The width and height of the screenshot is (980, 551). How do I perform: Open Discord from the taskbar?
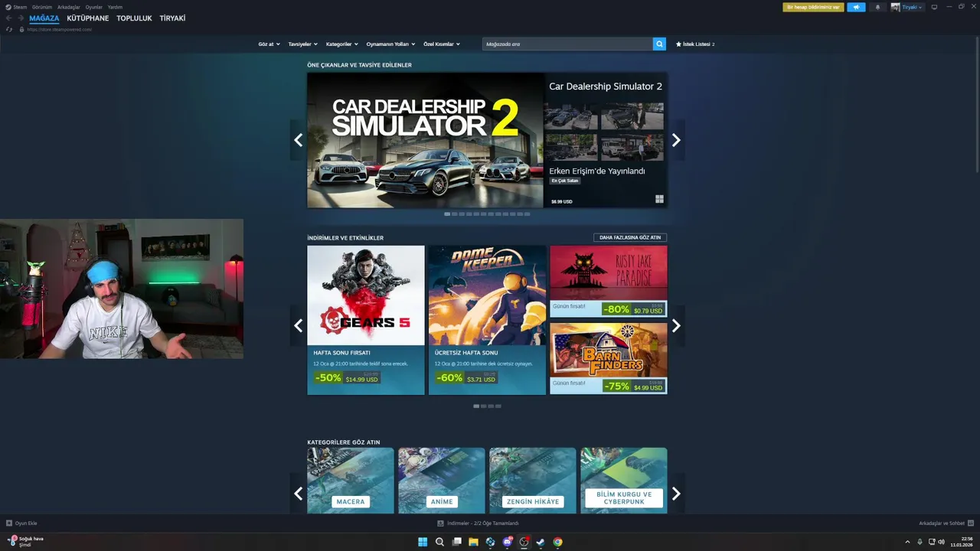coord(507,542)
